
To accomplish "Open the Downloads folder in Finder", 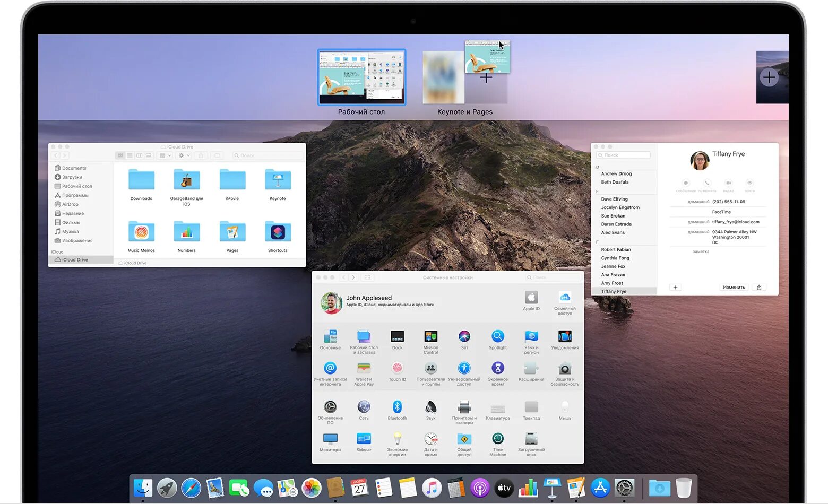I will point(141,185).
